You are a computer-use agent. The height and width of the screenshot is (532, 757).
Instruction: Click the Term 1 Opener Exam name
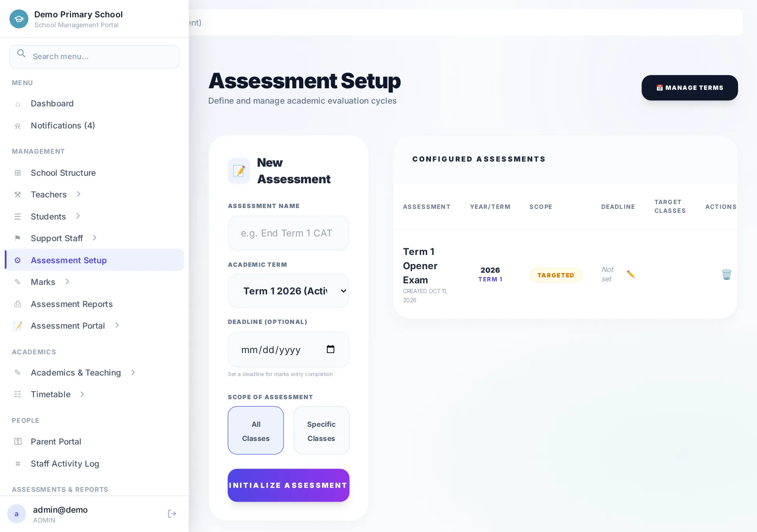pos(420,266)
